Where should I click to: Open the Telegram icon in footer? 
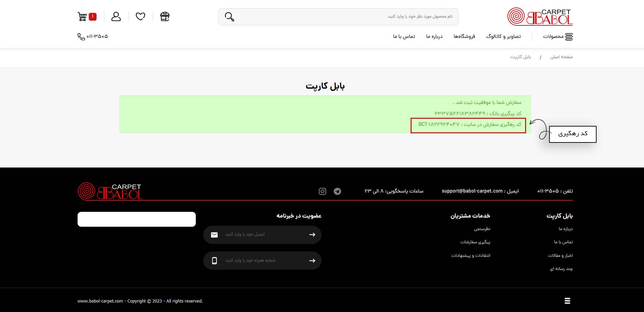click(x=337, y=191)
